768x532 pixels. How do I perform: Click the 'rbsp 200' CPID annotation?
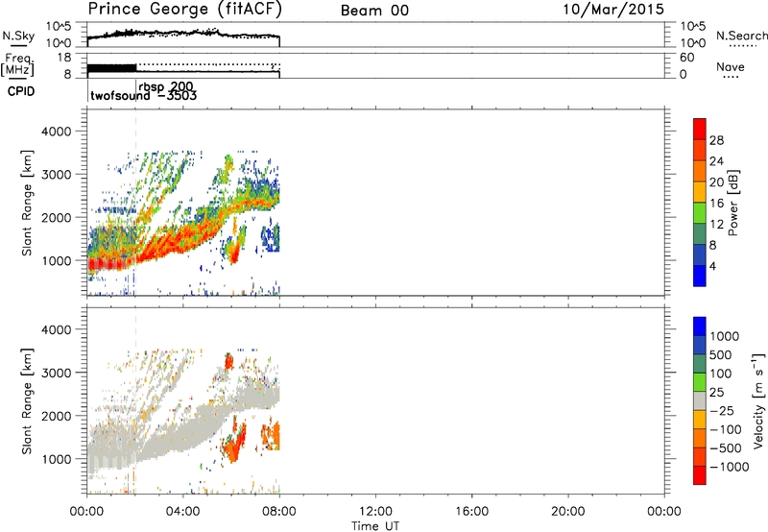click(166, 87)
